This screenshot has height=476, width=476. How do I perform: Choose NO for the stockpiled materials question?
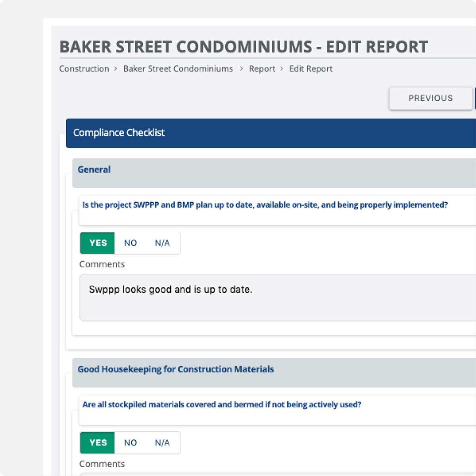click(x=130, y=443)
